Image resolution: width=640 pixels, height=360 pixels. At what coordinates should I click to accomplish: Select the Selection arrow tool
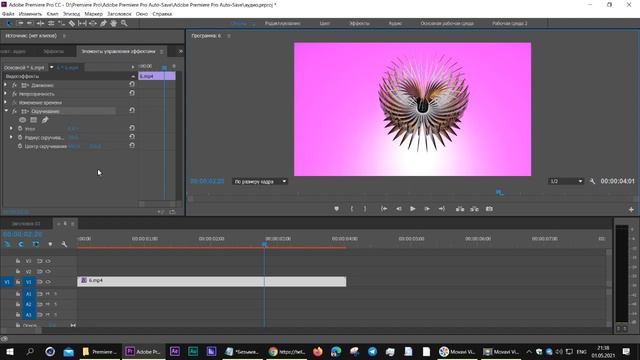pos(9,24)
